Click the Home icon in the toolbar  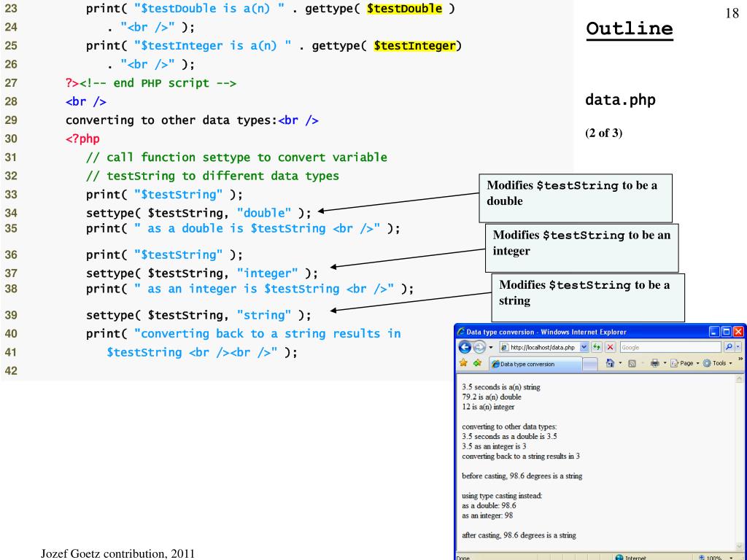(x=610, y=363)
